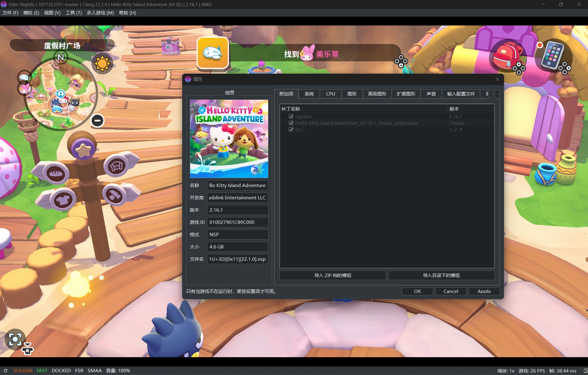Image resolution: width=588 pixels, height=375 pixels.
Task: Focus the 版本 field showing 2.16.1
Action: tap(237, 210)
